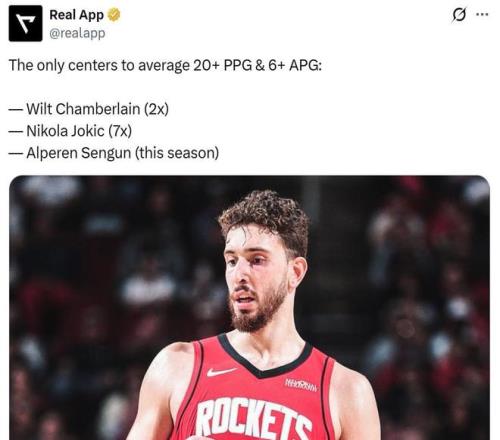The width and height of the screenshot is (500, 440).
Task: Click the Nike swoosh on the jersey
Action: pos(220,372)
